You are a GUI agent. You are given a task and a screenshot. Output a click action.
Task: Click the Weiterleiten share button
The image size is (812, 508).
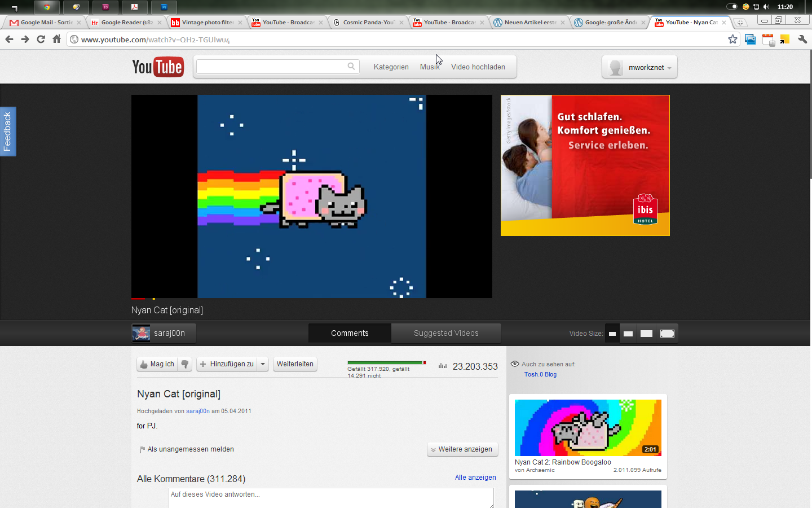(x=295, y=365)
